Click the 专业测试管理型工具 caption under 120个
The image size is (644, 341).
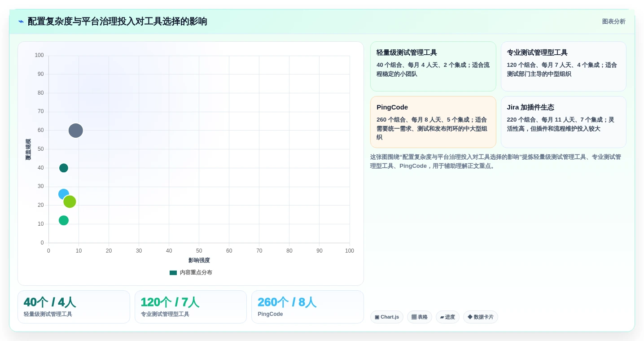[165, 314]
